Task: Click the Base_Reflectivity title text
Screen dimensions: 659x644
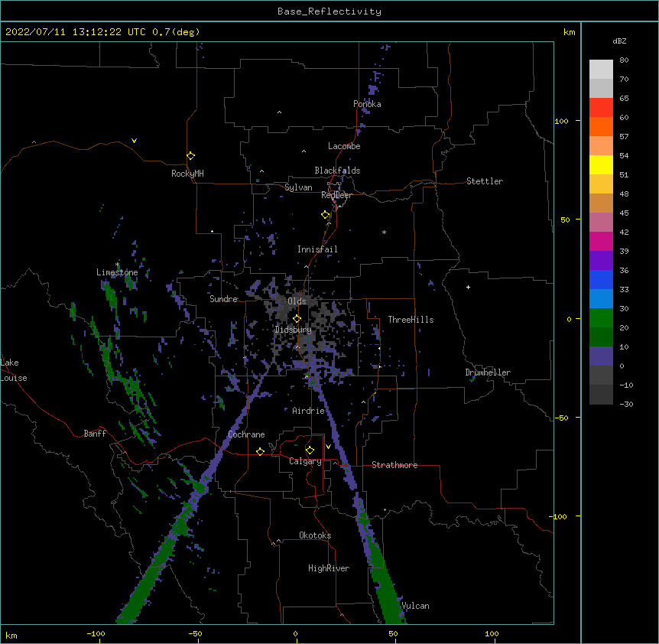Action: [x=329, y=11]
